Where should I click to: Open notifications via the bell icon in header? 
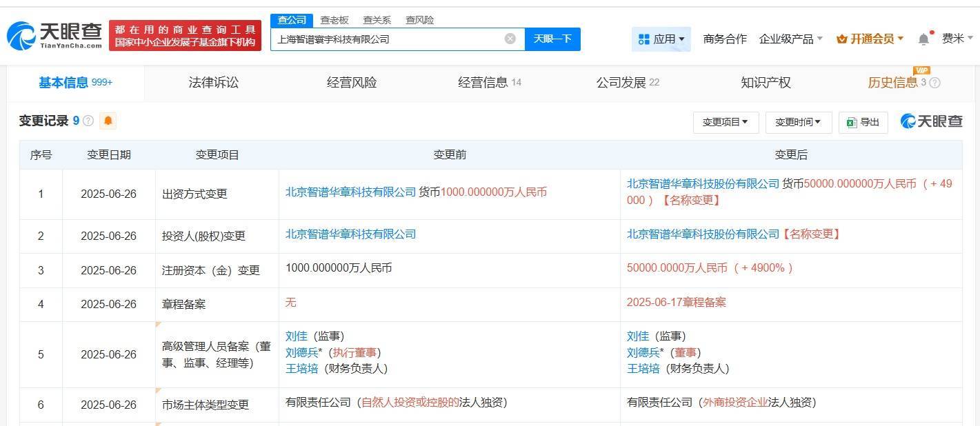point(924,39)
